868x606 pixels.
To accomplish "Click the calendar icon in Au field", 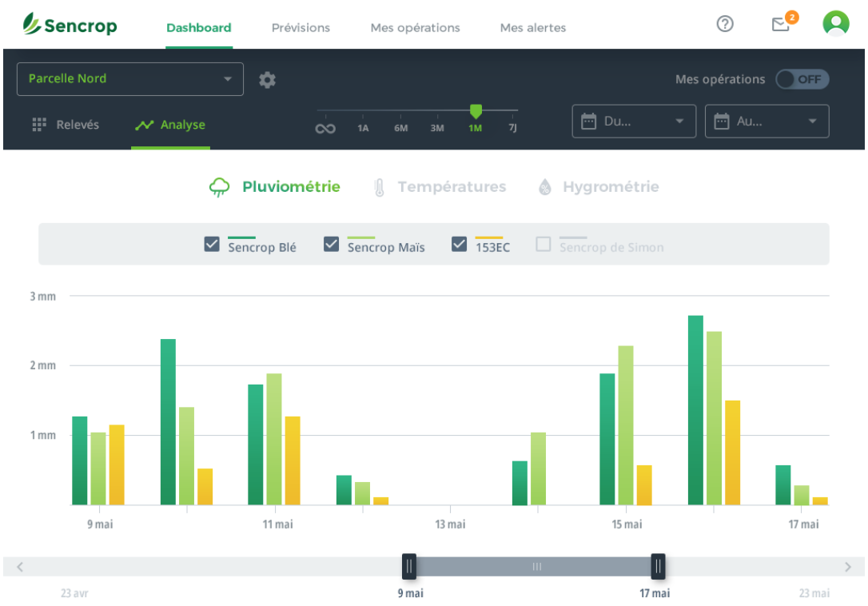I will pyautogui.click(x=721, y=121).
